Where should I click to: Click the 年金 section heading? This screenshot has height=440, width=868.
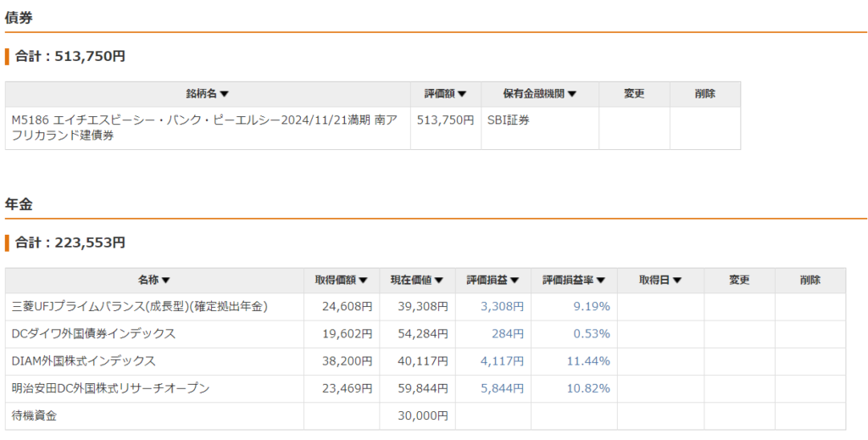coord(19,204)
